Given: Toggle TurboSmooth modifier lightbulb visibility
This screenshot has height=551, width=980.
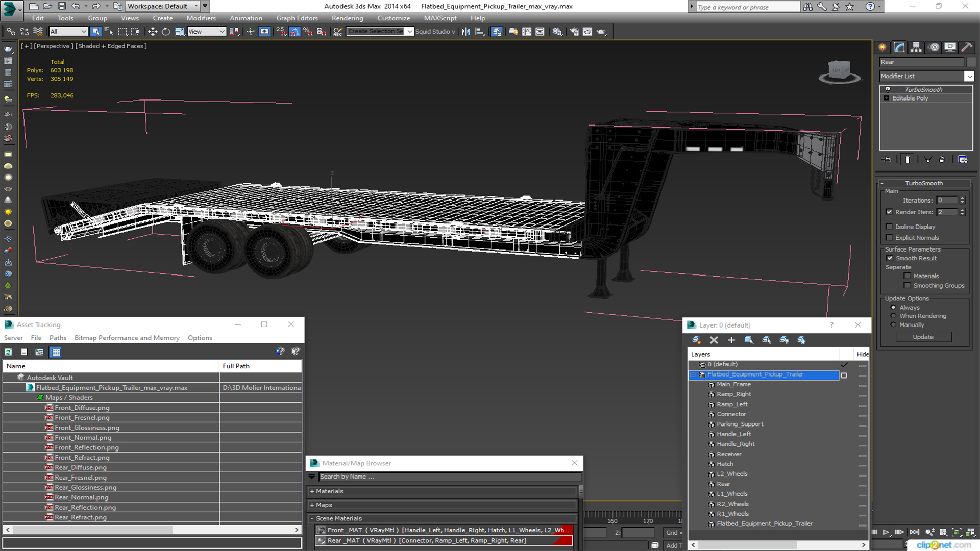Looking at the screenshot, I should pos(888,90).
